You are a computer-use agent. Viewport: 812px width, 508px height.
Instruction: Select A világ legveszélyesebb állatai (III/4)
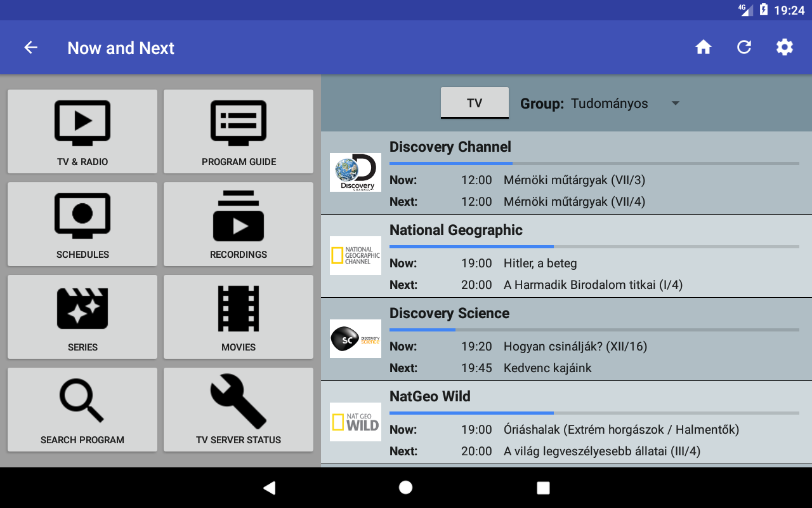click(x=602, y=451)
